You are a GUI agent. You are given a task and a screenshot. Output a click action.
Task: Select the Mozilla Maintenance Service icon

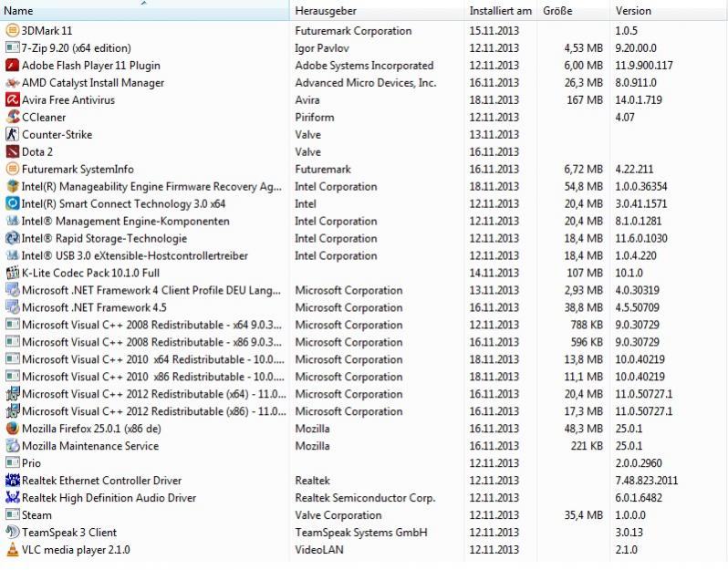click(13, 446)
